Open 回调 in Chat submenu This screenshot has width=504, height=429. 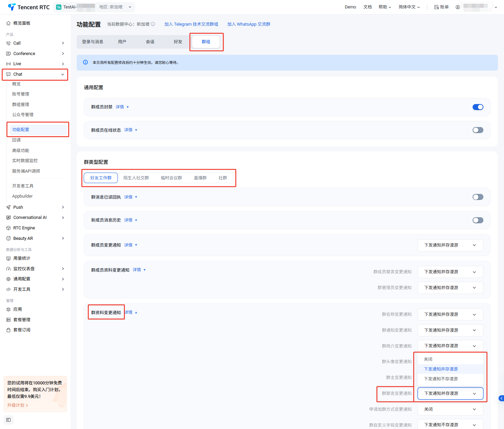[17, 140]
